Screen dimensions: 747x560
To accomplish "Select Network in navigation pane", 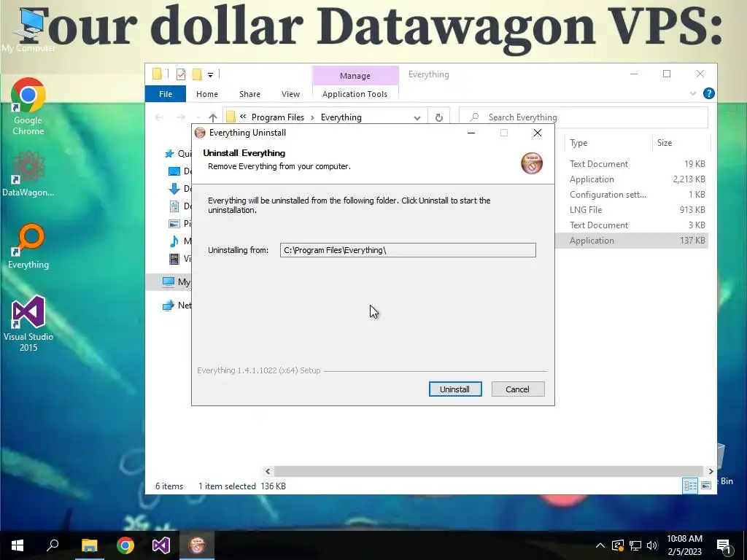I will coord(177,306).
